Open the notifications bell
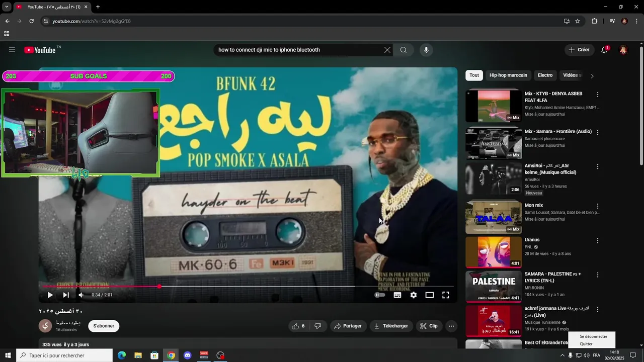This screenshot has width=644, height=362. [x=604, y=50]
